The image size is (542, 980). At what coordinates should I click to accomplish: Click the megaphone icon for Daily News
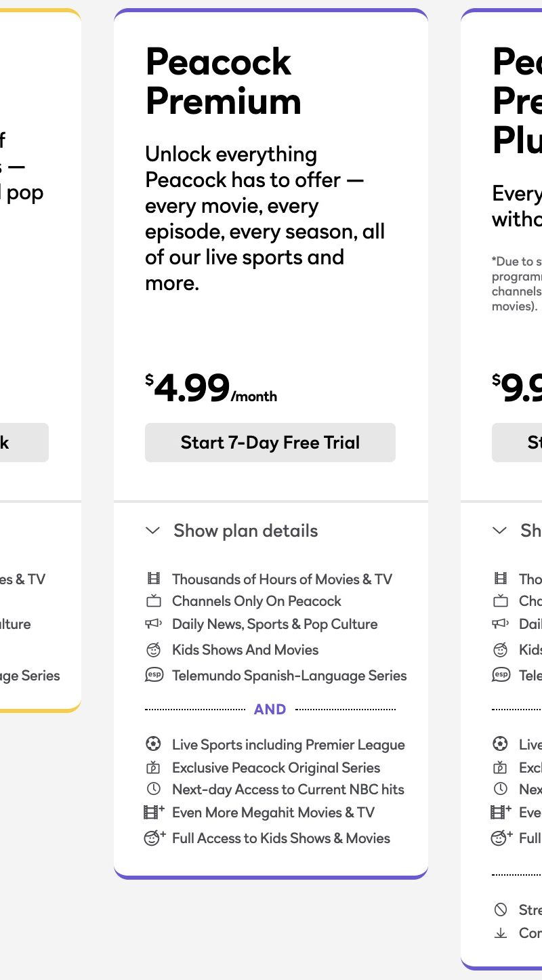[x=154, y=624]
